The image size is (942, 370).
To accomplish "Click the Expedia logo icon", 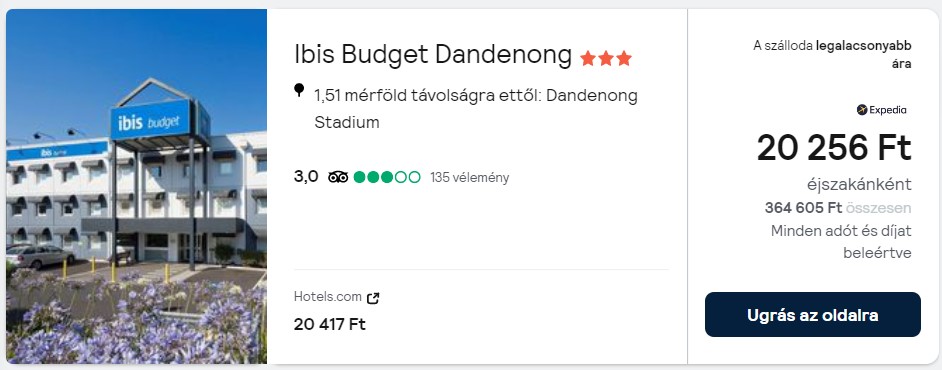I will click(x=862, y=110).
